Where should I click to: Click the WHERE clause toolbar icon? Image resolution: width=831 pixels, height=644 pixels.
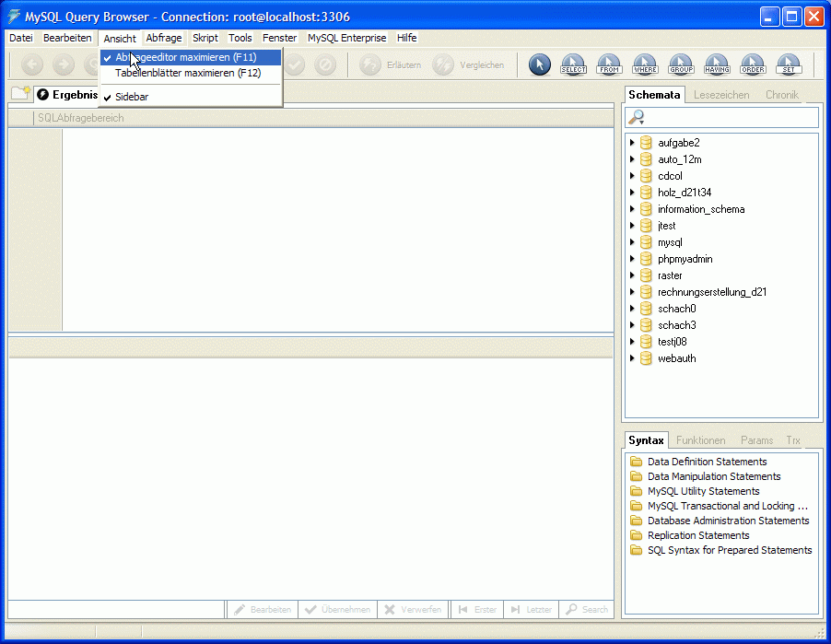(x=645, y=64)
